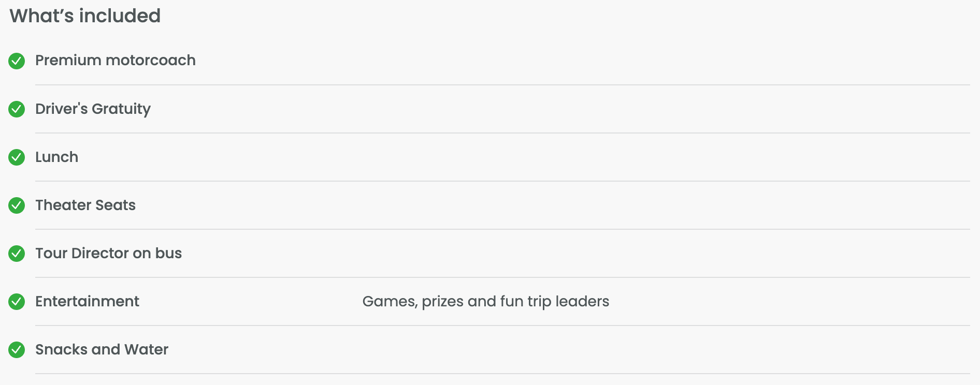
Task: Click on the Theater Seats label
Action: (x=85, y=205)
